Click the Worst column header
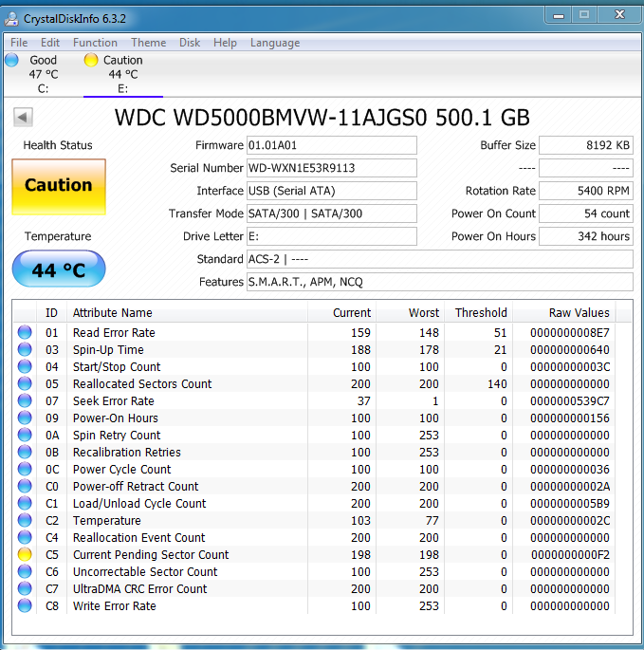Screen dimensions: 644x650 [x=411, y=312]
